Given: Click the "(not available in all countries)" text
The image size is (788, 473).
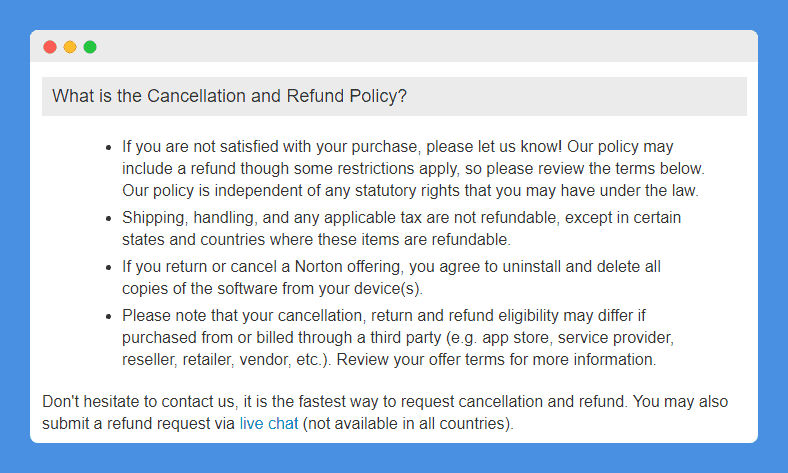Looking at the screenshot, I should [x=408, y=423].
